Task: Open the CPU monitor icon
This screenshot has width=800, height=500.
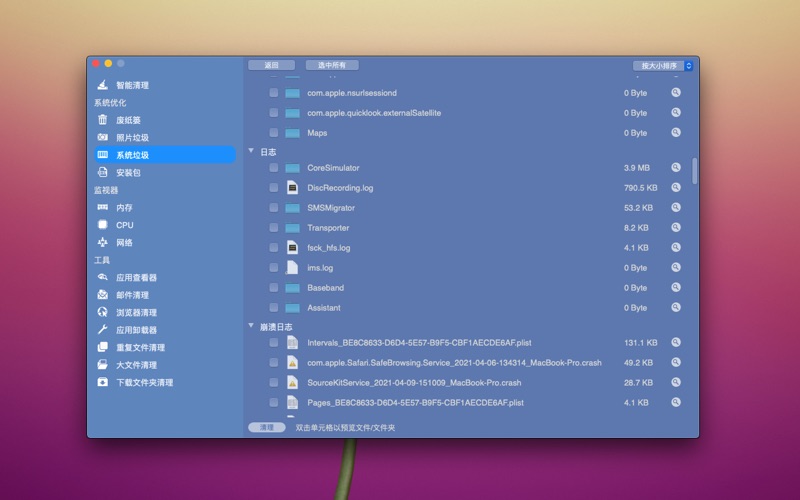Action: pyautogui.click(x=102, y=225)
